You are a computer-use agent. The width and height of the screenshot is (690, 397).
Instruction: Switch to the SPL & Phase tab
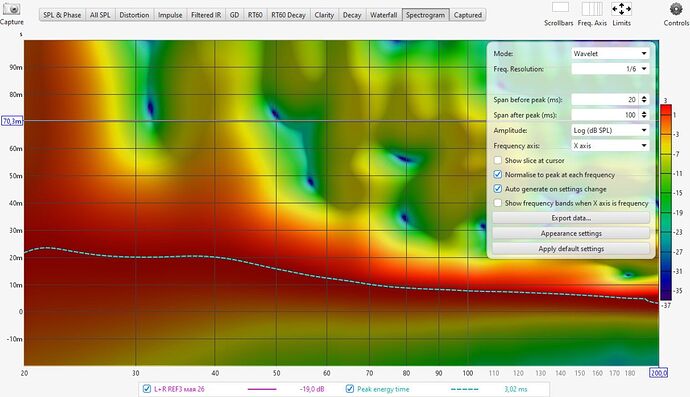[x=62, y=15]
